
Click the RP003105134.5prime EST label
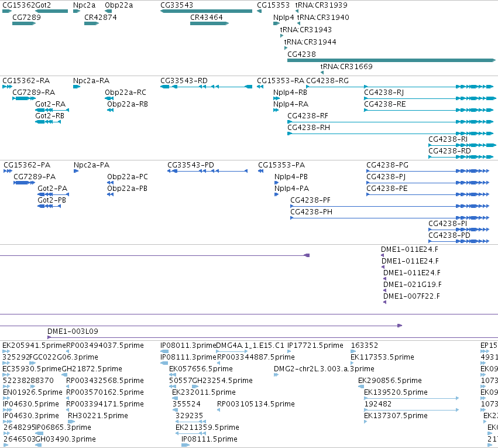coord(256,405)
